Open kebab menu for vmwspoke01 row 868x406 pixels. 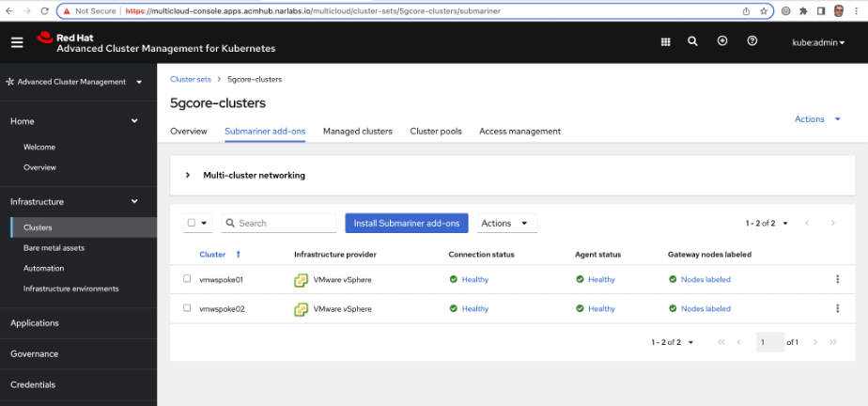(837, 279)
